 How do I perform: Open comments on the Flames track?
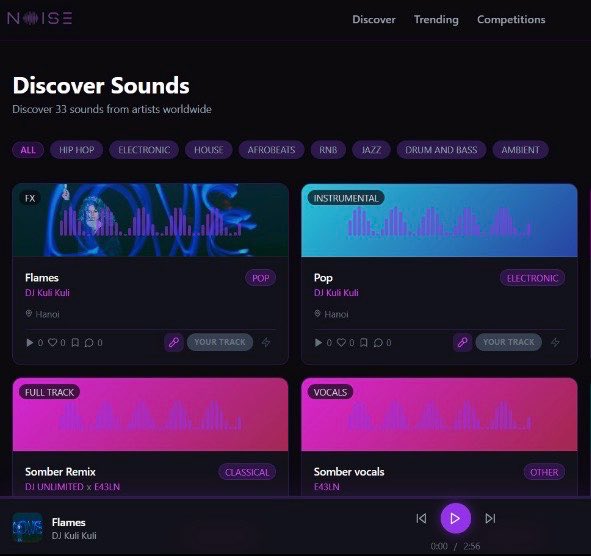[89, 343]
